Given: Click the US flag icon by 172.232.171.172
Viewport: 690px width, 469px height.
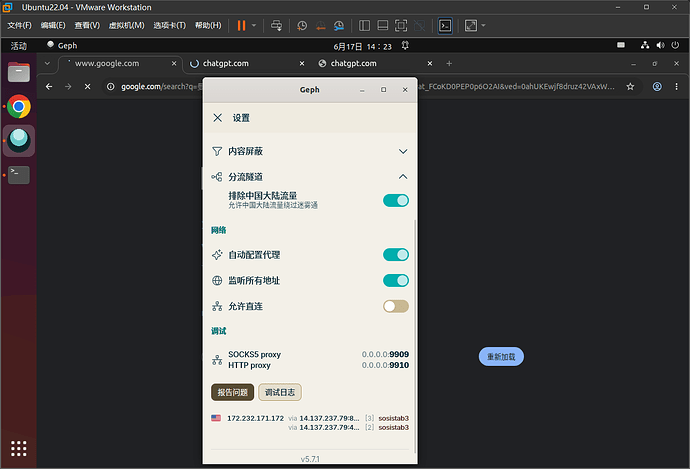Looking at the screenshot, I should pos(216,418).
